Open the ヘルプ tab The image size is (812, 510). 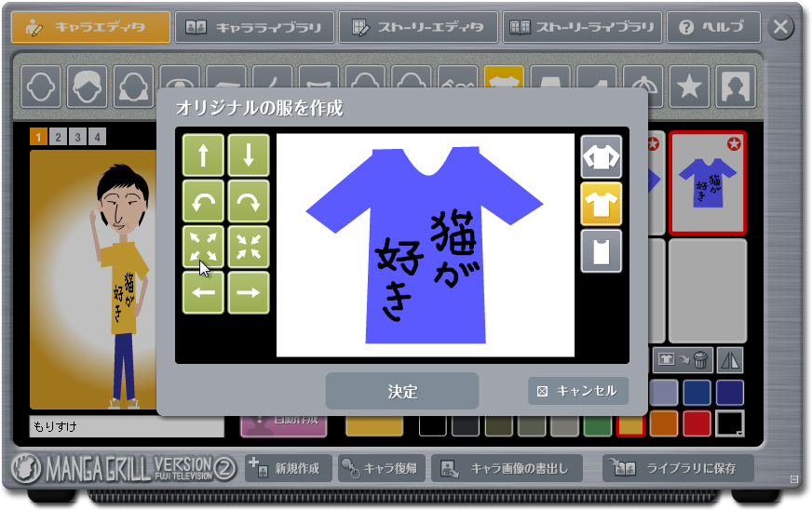713,27
